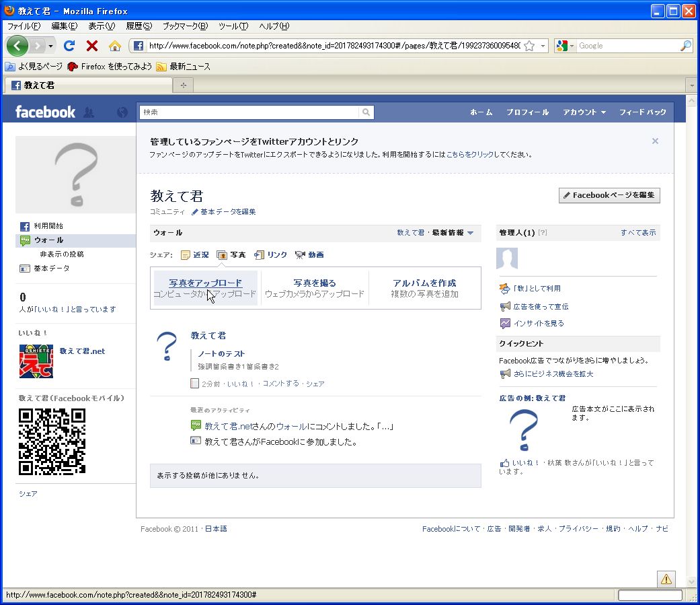The width and height of the screenshot is (700, 605).
Task: Open the 最新情報 wall filter dropdown
Action: coord(453,233)
